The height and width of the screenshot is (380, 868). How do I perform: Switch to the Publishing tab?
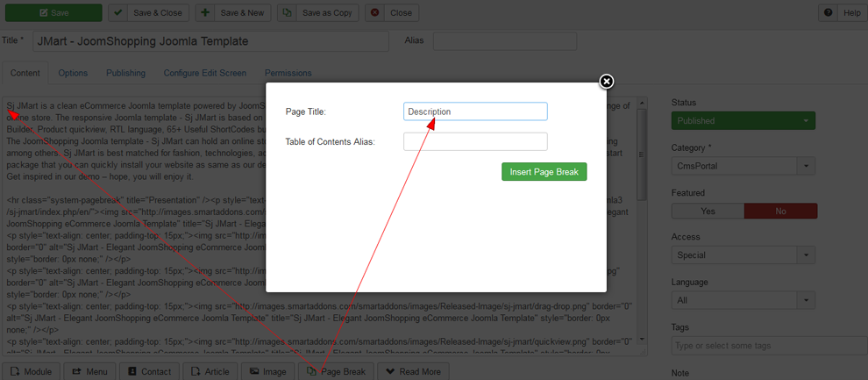coord(126,73)
